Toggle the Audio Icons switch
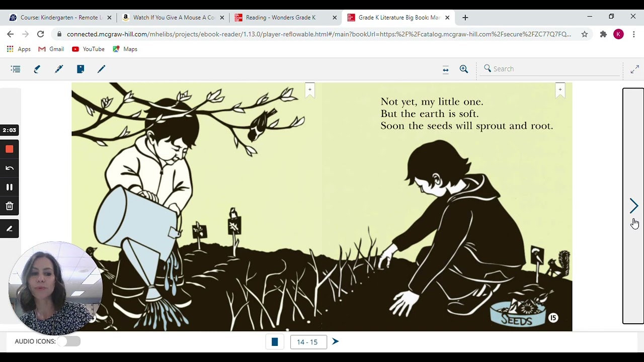This screenshot has height=362, width=644. tap(68, 341)
